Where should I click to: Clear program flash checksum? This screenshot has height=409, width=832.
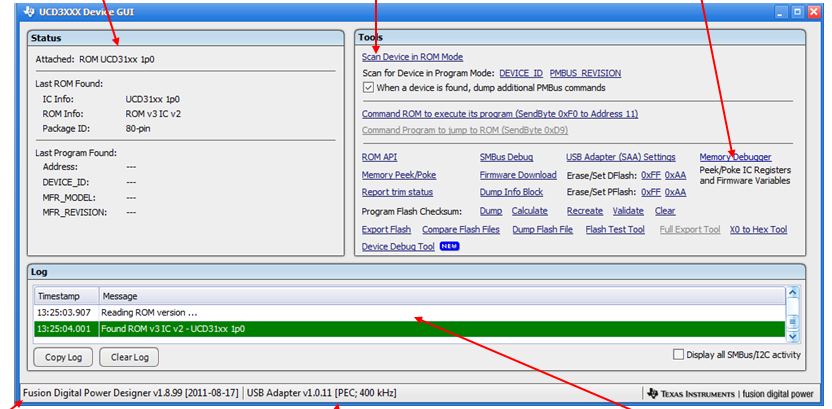tap(665, 211)
